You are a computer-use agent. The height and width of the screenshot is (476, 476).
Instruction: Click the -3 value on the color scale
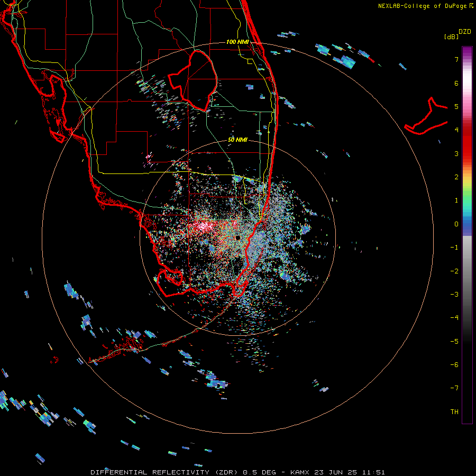(x=454, y=295)
